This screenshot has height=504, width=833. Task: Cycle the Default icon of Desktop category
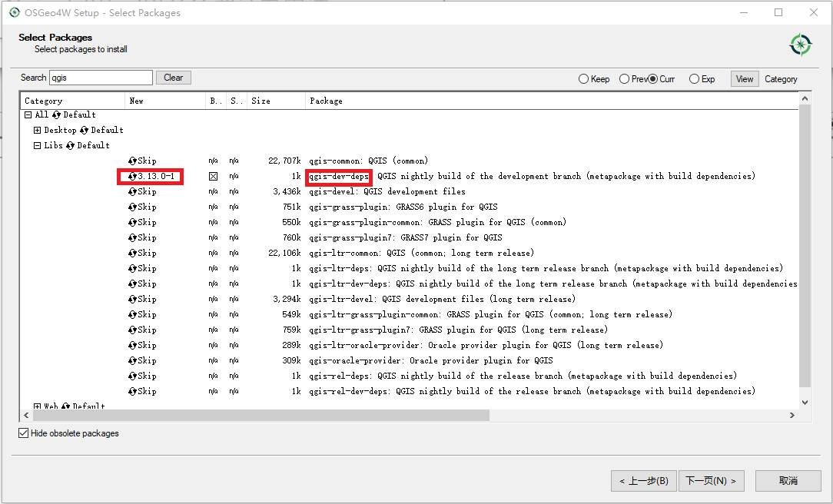click(84, 130)
